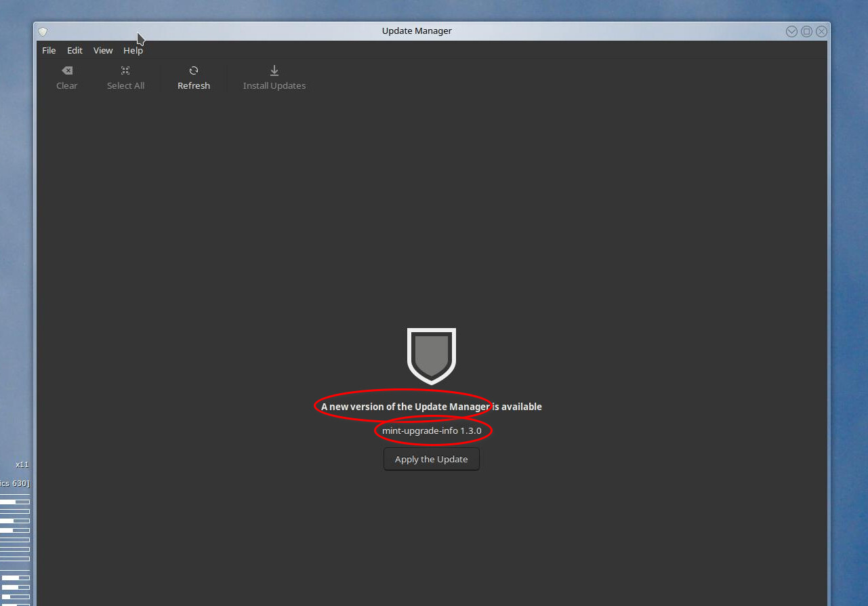This screenshot has width=868, height=606.
Task: Maximize the Update Manager window
Action: pos(806,31)
